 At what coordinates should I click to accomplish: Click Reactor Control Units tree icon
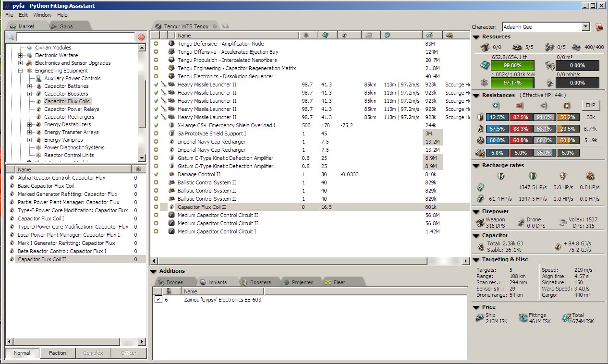[39, 155]
